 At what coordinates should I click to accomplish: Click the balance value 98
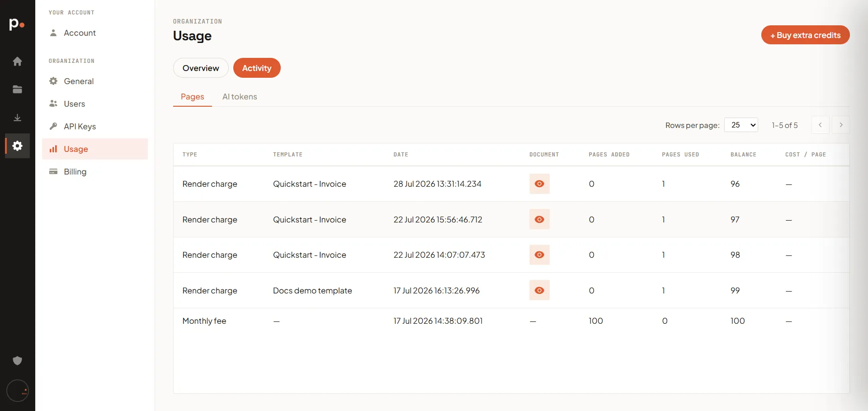pyautogui.click(x=735, y=255)
